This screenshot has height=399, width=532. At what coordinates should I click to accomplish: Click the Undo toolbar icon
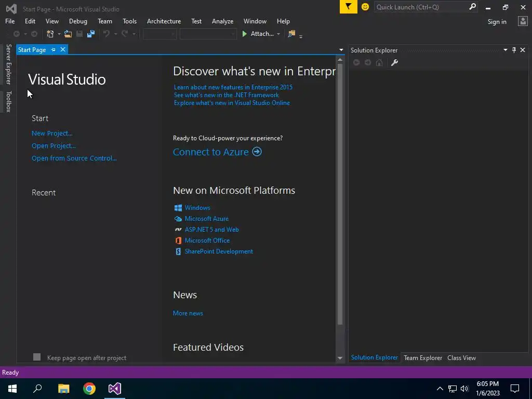[106, 34]
